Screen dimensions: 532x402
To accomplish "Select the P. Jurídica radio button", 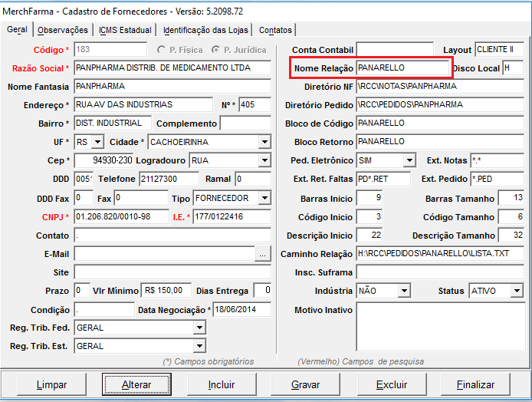I will [217, 50].
